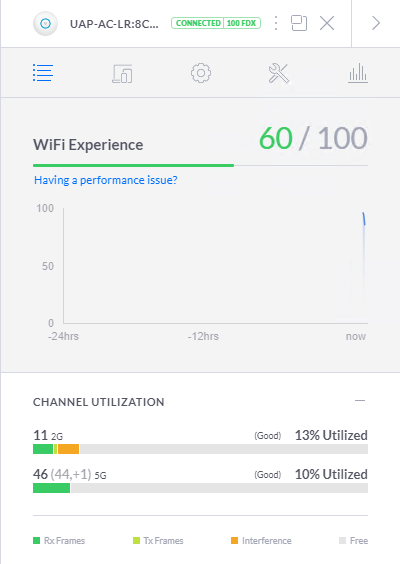Viewport: 400px width, 564px height.
Task: Click the WiFi Experience history graph
Action: click(215, 266)
